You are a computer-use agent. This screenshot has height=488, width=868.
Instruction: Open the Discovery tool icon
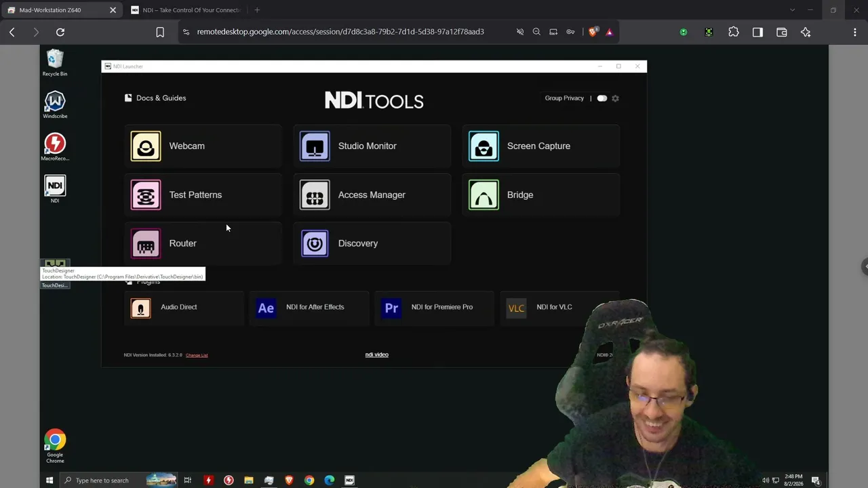click(x=315, y=243)
